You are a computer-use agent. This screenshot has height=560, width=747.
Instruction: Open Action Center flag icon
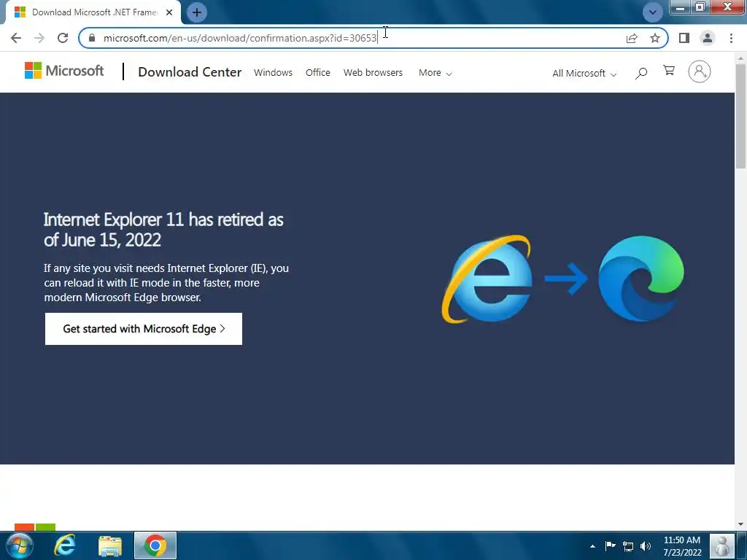click(611, 545)
